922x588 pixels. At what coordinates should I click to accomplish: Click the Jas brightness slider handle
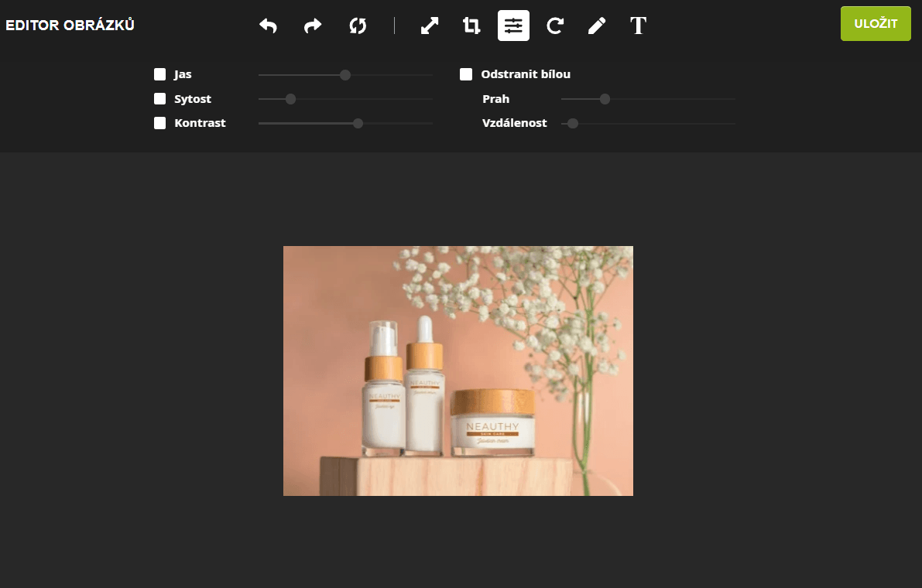point(345,75)
